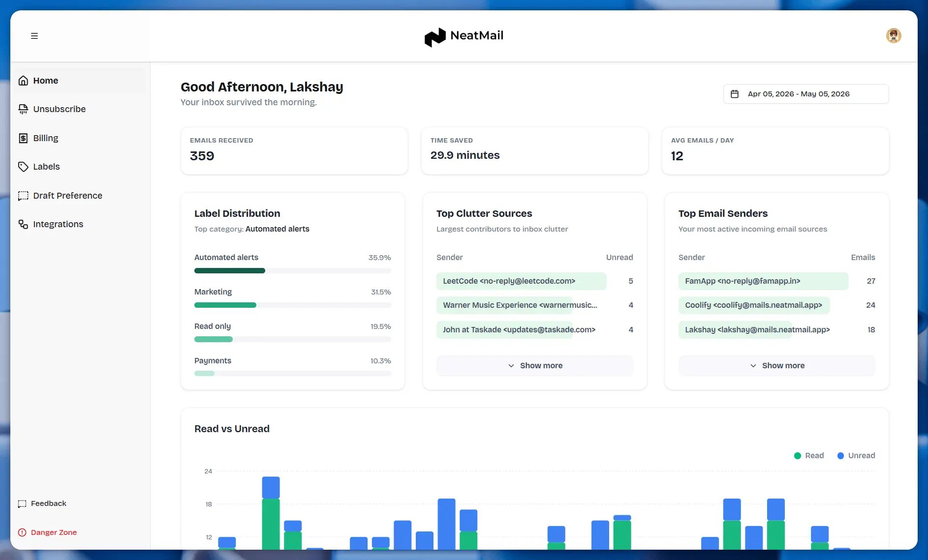Screen dimensions: 928x560
Task: Click the Read only 19.5% value
Action: tap(381, 326)
